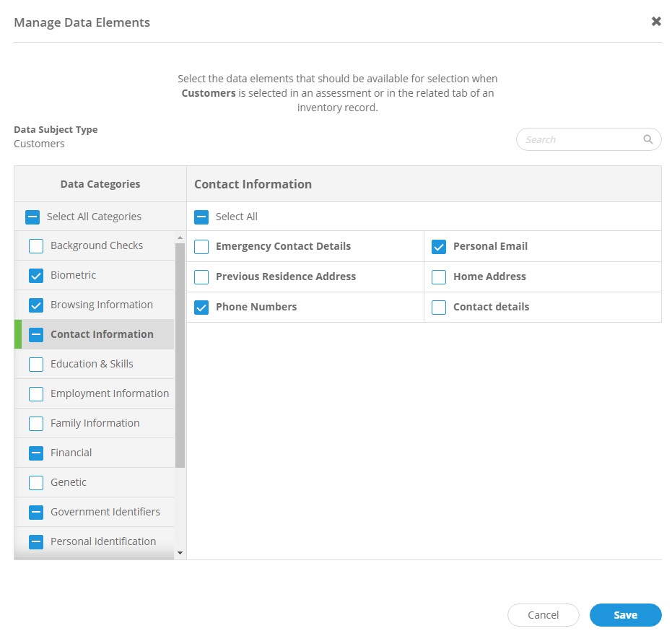Enable Emergency Contact Details
The height and width of the screenshot is (636, 672).
(201, 246)
